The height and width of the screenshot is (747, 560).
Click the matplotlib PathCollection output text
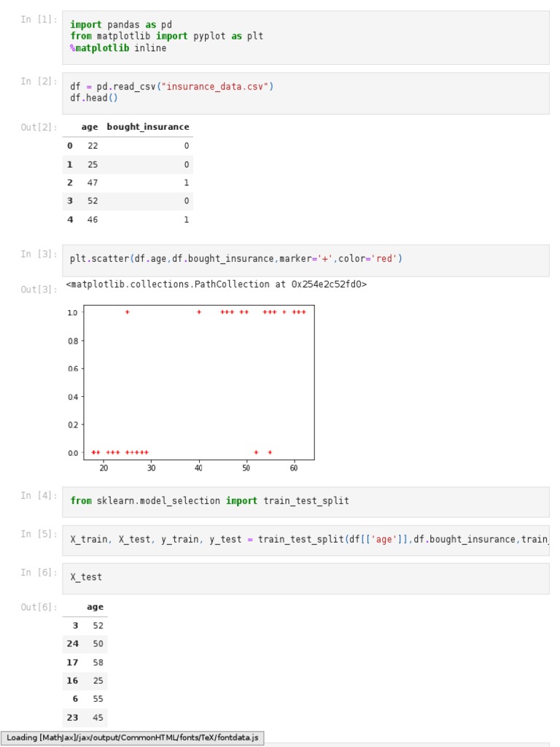point(216,285)
